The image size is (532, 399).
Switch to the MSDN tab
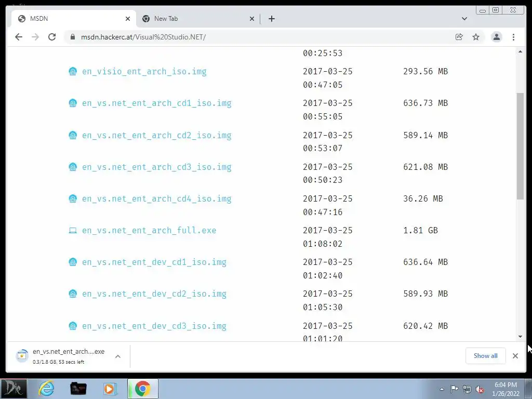coord(73,19)
